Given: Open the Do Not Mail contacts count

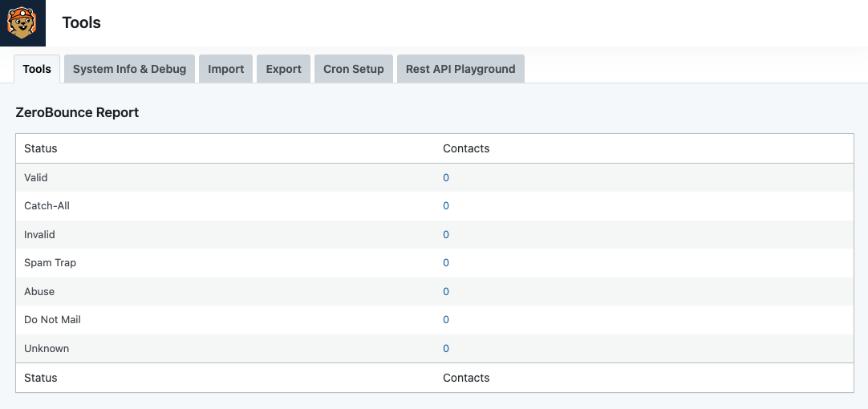Looking at the screenshot, I should pos(445,320).
